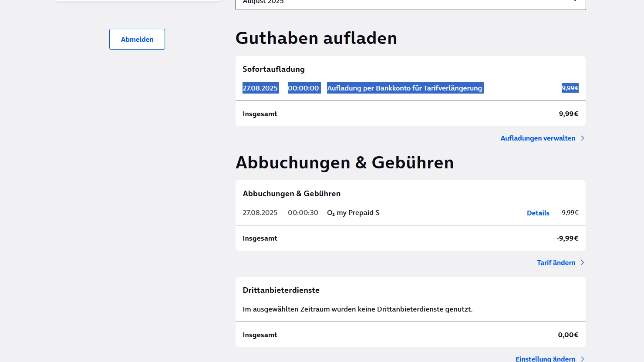Screen dimensions: 644x362
Task: Click the Sofortaufladung card heading
Action: coord(273,69)
